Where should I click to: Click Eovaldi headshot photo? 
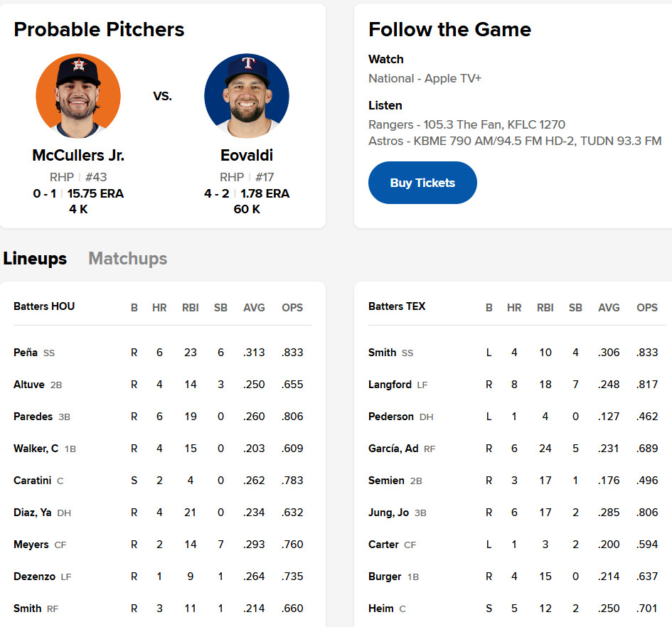[246, 95]
